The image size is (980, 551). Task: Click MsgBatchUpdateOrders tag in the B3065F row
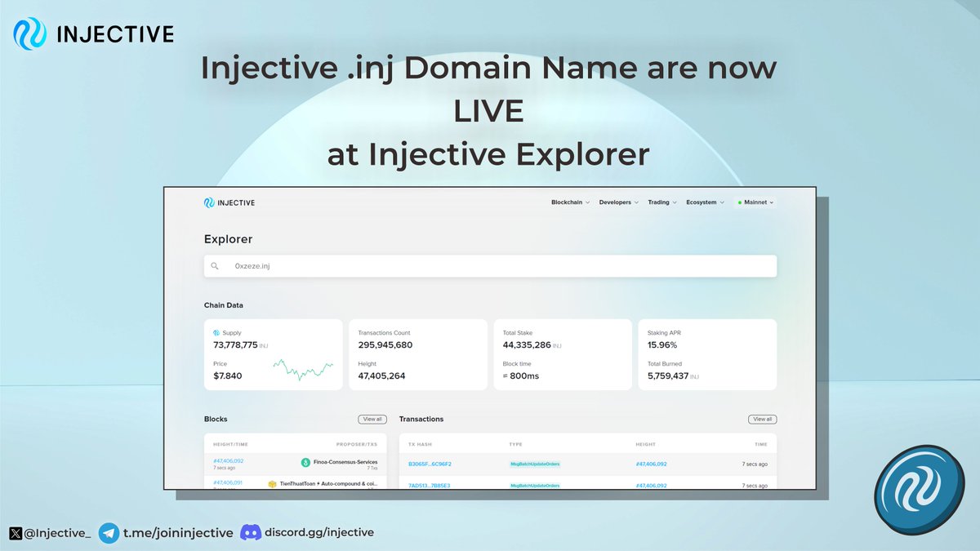click(x=535, y=464)
